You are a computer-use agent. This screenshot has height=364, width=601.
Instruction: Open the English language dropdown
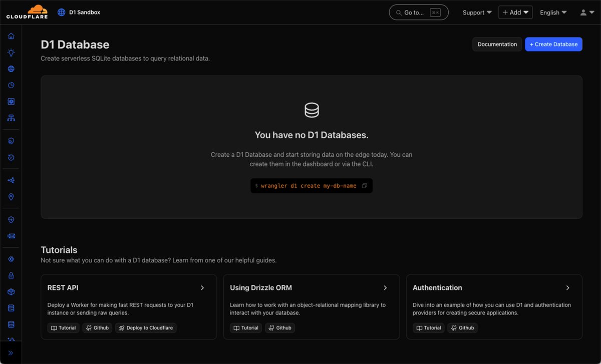click(x=553, y=13)
